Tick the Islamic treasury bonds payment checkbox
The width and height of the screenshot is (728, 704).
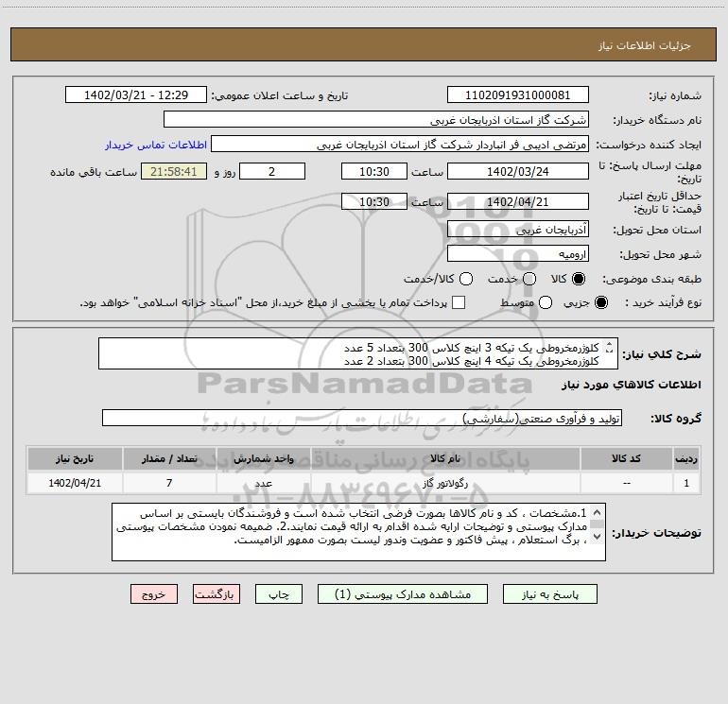click(459, 302)
